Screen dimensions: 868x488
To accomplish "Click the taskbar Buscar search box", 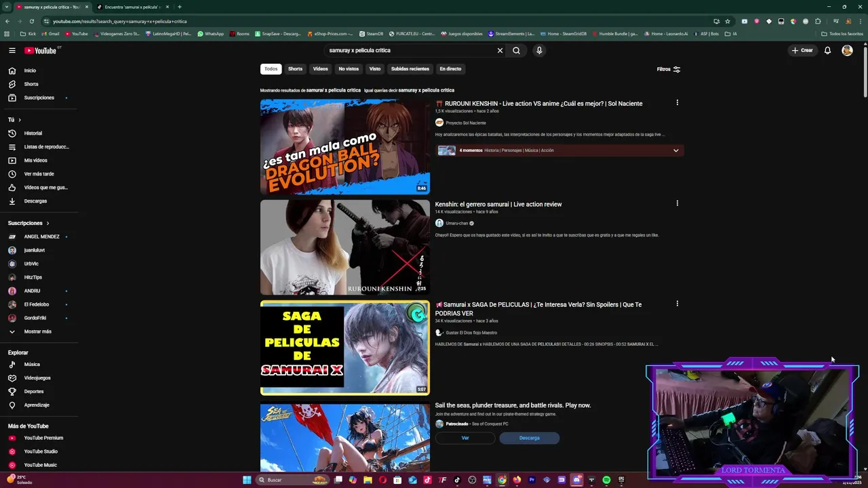I will pyautogui.click(x=293, y=480).
